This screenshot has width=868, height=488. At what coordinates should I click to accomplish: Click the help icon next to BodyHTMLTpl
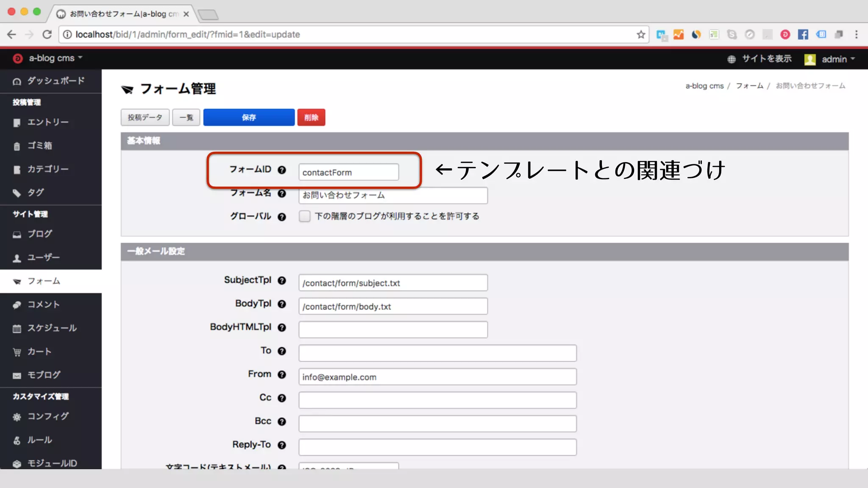pos(282,327)
